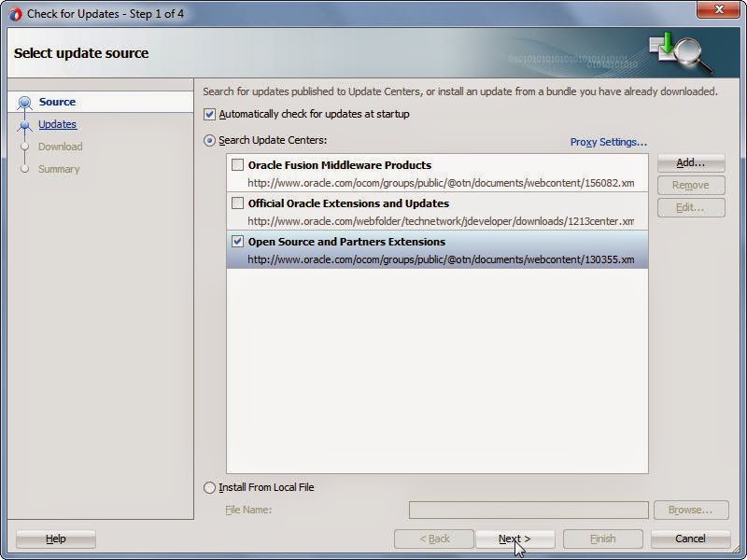Click the Remove button
Viewport: 747px width, 560px height.
pyautogui.click(x=691, y=185)
